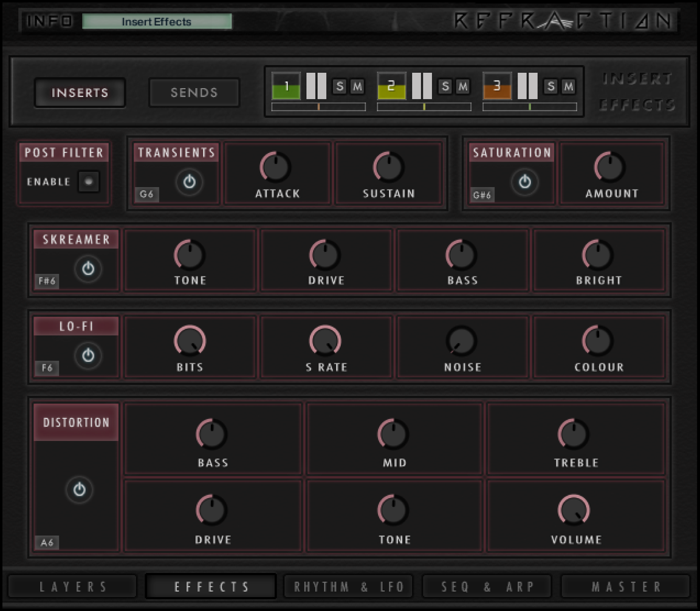Click the Distortion Volume knob
Screen dimensions: 700x611
coord(574,510)
